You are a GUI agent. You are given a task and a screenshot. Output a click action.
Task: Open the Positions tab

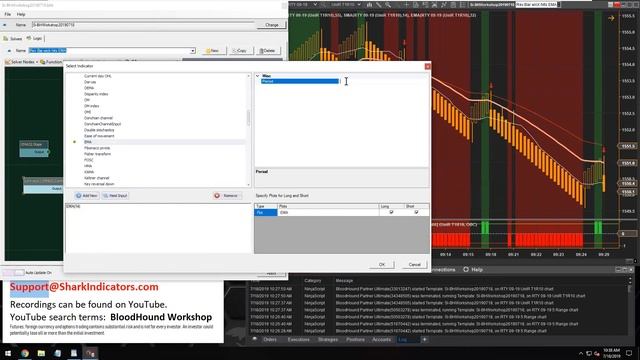[355, 340]
